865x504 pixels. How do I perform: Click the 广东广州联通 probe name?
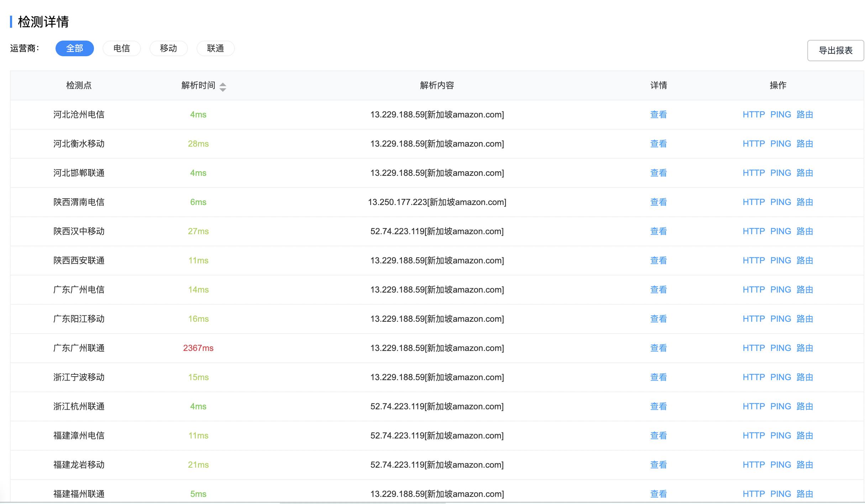pyautogui.click(x=79, y=348)
